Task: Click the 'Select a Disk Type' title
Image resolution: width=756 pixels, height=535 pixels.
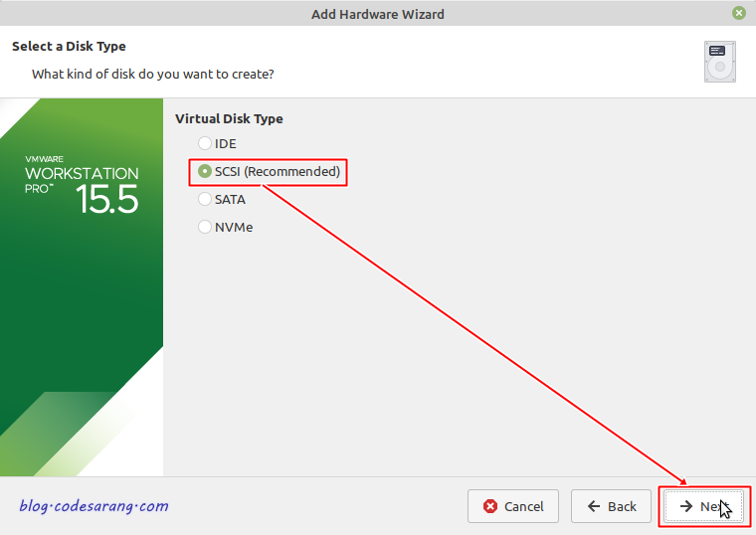Action: [69, 47]
